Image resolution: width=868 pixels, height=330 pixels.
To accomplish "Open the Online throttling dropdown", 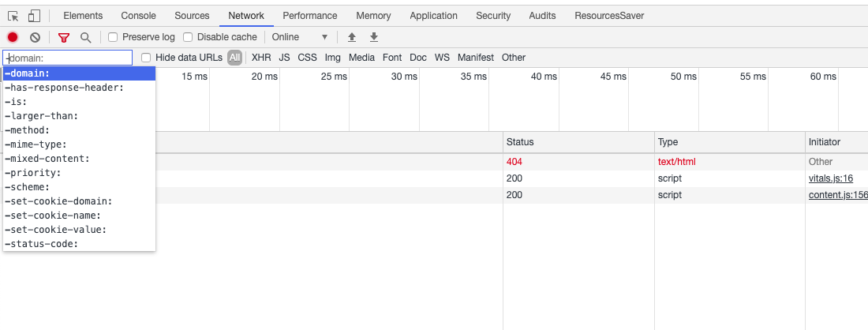I will click(299, 37).
